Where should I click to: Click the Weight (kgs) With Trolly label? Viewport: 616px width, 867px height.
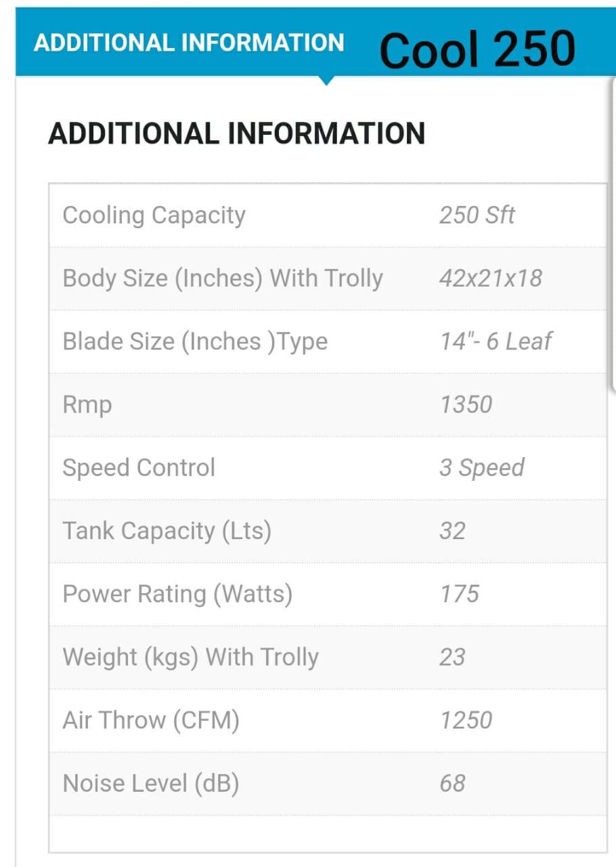(x=190, y=657)
